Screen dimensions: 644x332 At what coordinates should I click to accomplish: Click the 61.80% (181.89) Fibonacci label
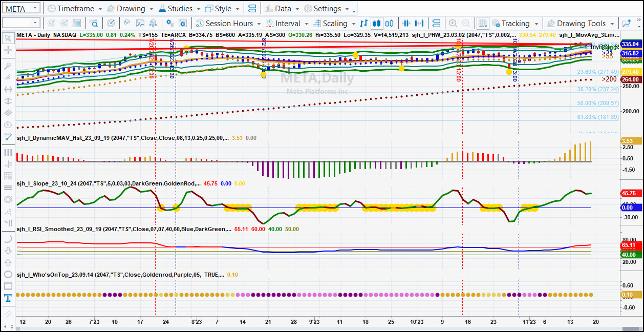point(598,117)
